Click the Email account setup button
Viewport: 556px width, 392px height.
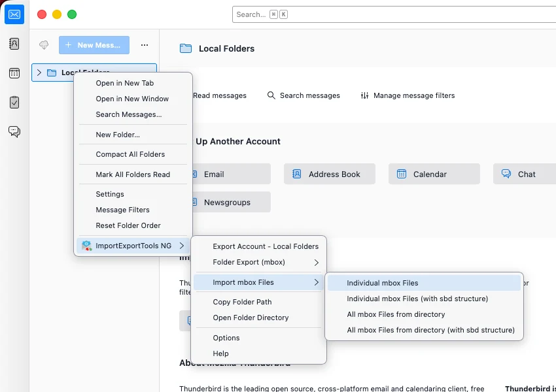[x=230, y=174]
